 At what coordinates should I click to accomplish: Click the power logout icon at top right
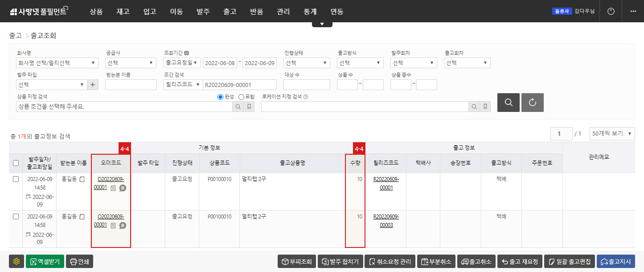tap(610, 11)
